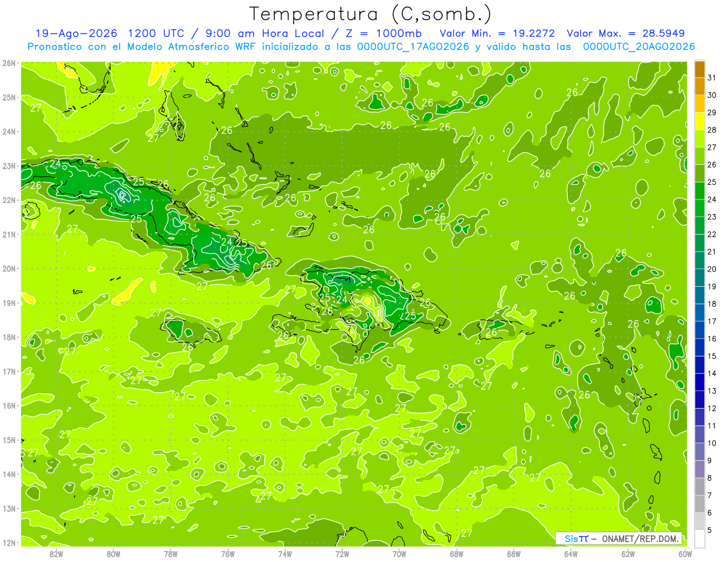Screen dimensions: 728x562
Task: Click the '78W' longitude axis label
Action: pyautogui.click(x=170, y=554)
